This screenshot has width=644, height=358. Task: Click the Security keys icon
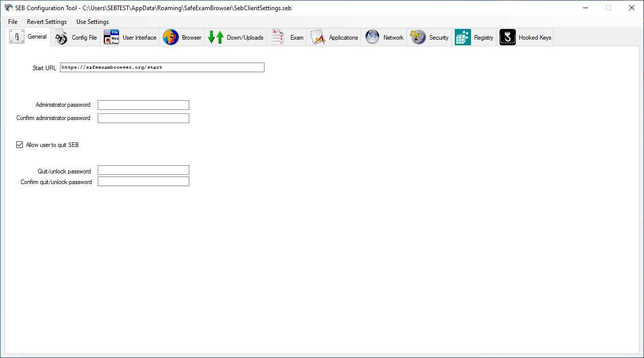(418, 37)
